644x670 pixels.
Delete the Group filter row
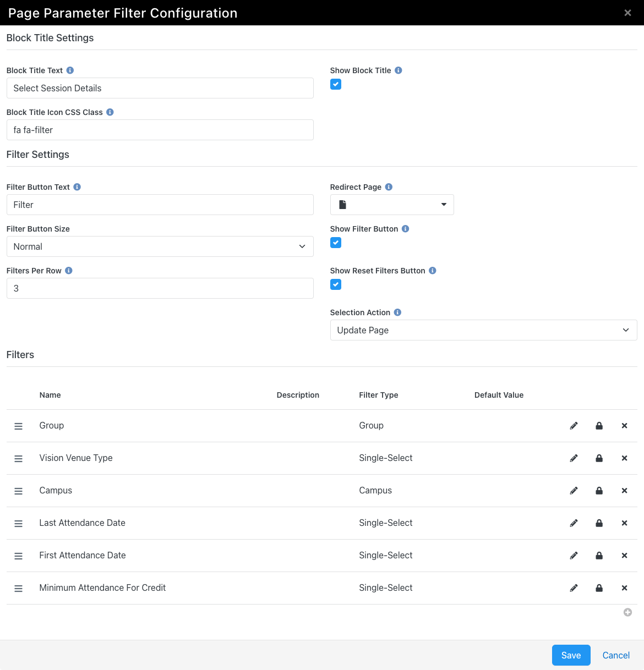tap(624, 426)
